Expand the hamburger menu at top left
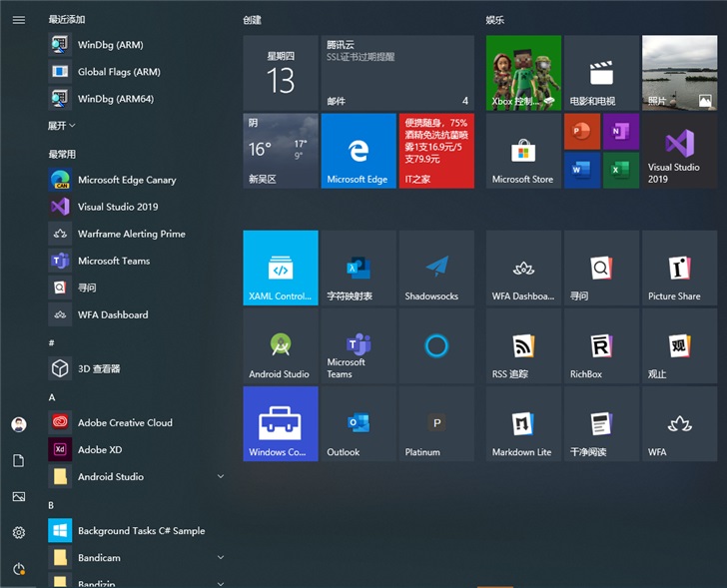Image resolution: width=727 pixels, height=588 pixels. pyautogui.click(x=19, y=20)
